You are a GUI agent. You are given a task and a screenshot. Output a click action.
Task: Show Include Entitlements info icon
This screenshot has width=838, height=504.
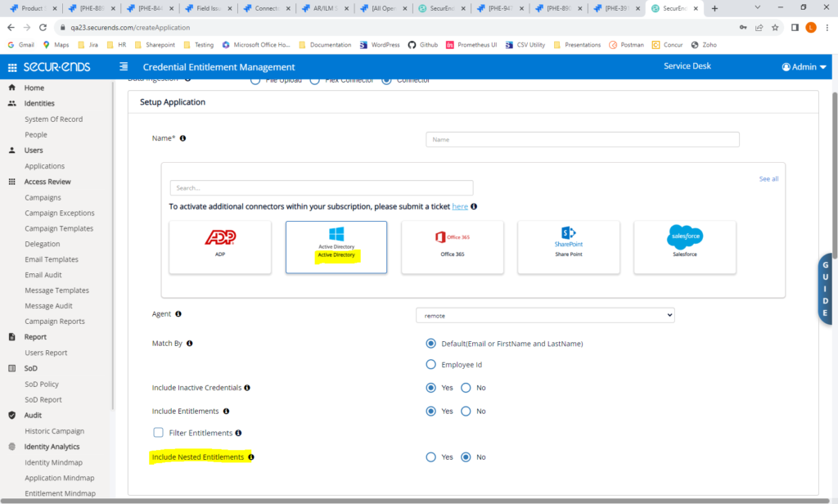coord(226,412)
